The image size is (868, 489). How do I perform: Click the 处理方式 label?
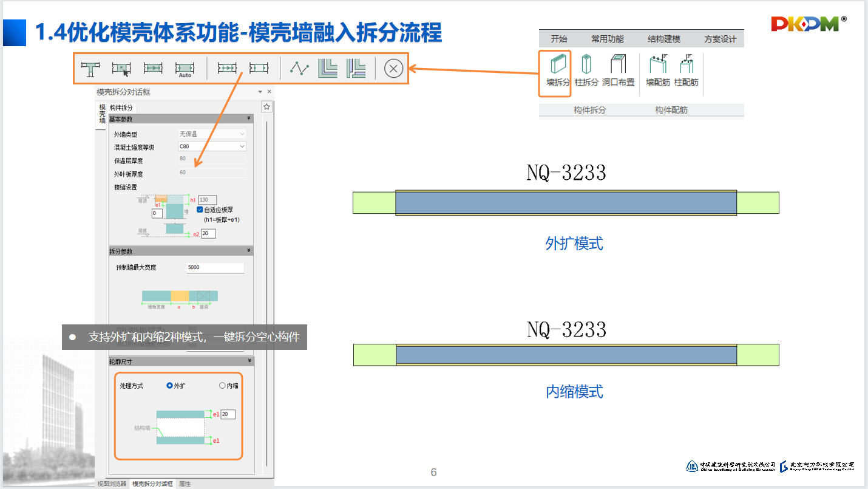point(131,386)
